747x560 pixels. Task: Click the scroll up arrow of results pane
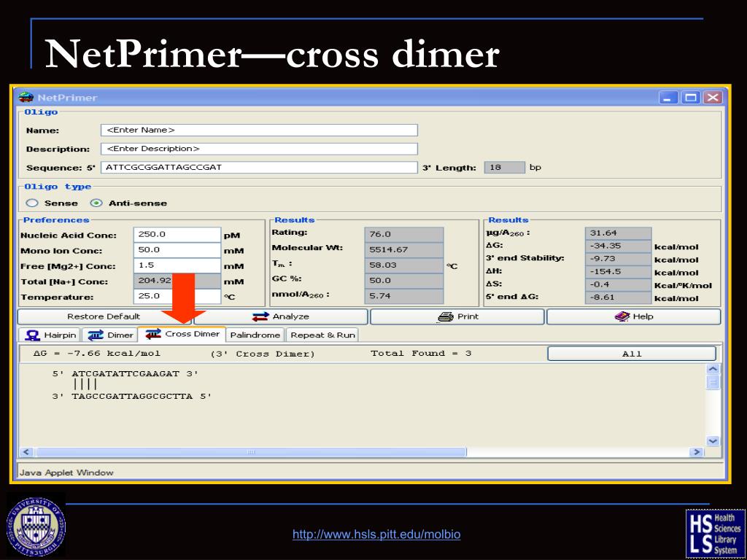click(713, 369)
